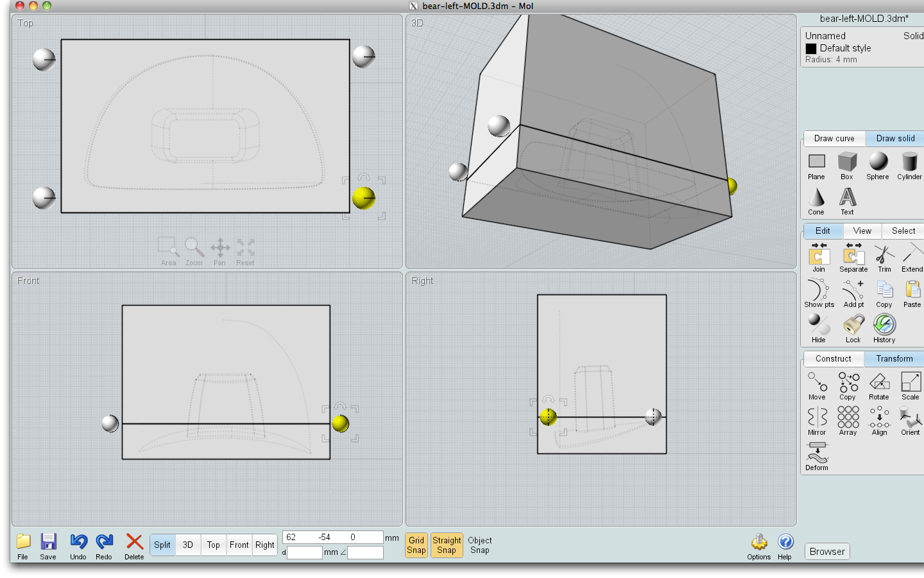Click the Default style color swatch
This screenshot has width=924, height=578.
click(x=810, y=48)
